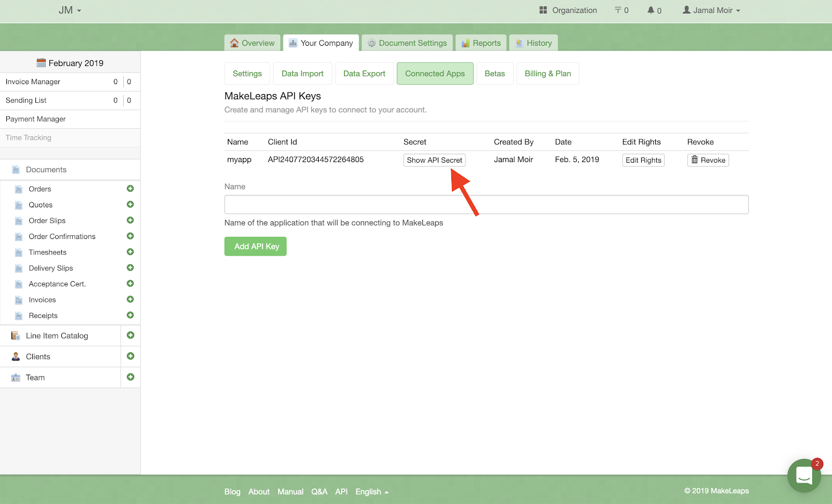Open Invoice Manager in sidebar
832x504 pixels.
(33, 82)
